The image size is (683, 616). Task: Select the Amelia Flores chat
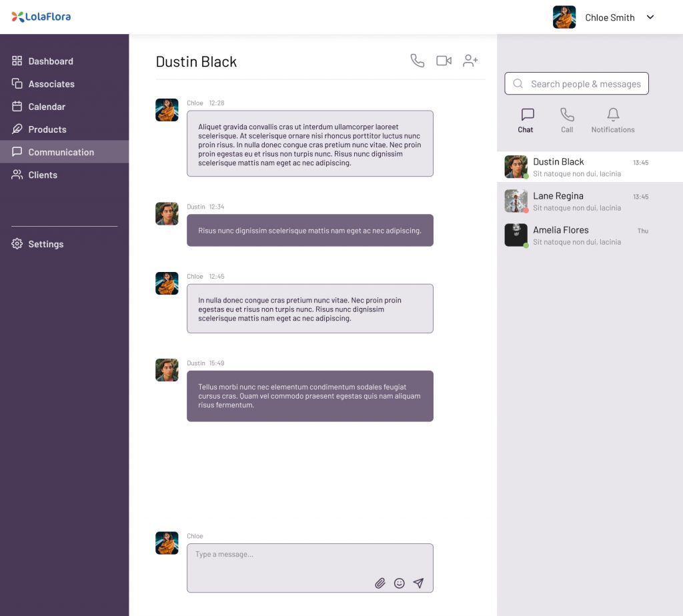click(576, 235)
